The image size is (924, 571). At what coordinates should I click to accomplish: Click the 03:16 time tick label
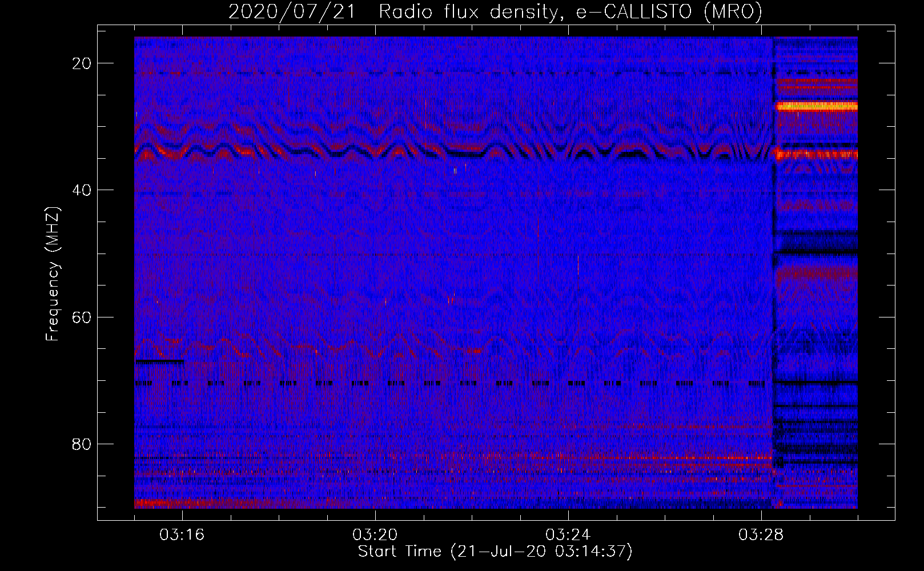(182, 535)
